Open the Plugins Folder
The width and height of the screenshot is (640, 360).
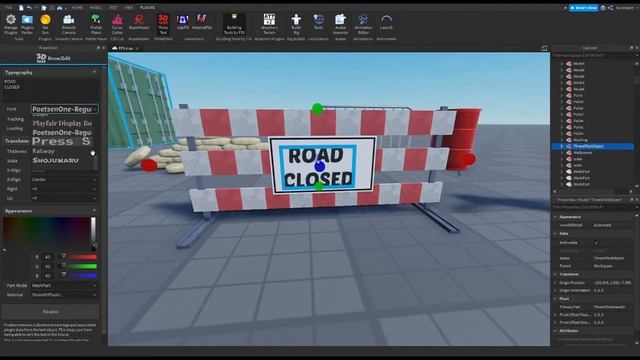click(27, 24)
